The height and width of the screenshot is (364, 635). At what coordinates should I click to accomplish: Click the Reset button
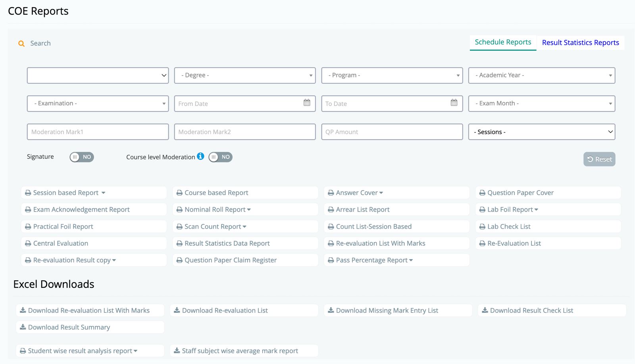point(599,159)
